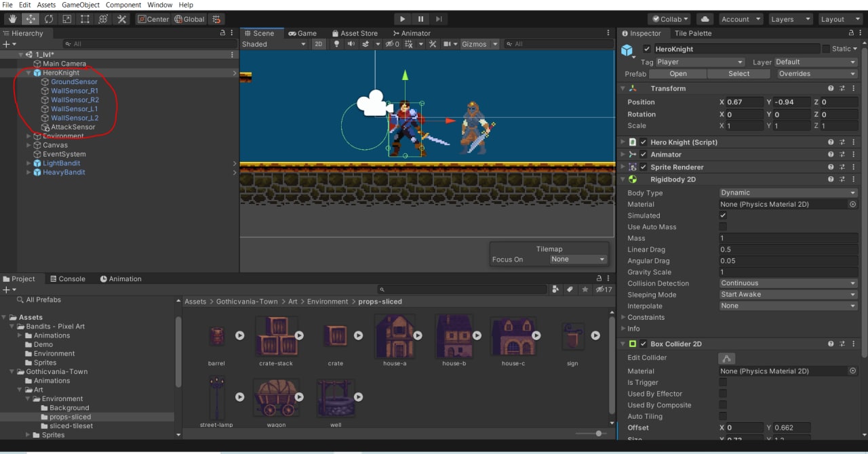Open the custom editor tools icon
Image resolution: width=868 pixels, height=454 pixels.
(x=122, y=19)
